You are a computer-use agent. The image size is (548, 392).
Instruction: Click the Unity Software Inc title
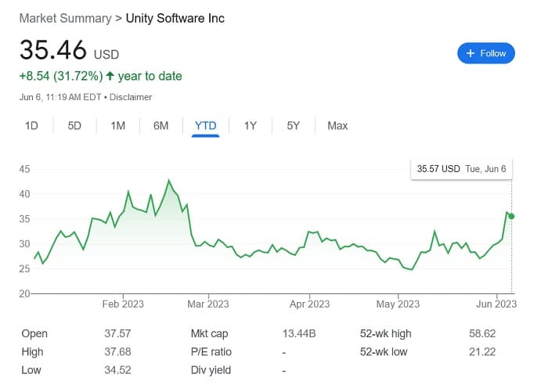(x=175, y=18)
